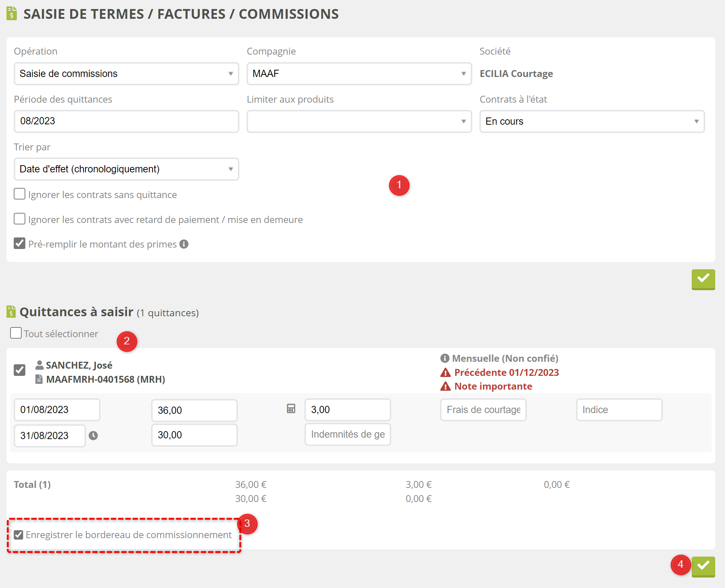Click the Frais de courtage input field
This screenshot has width=725, height=588.
pos(483,410)
